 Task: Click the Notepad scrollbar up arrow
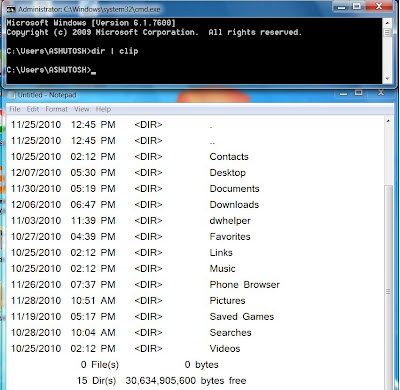pos(388,121)
